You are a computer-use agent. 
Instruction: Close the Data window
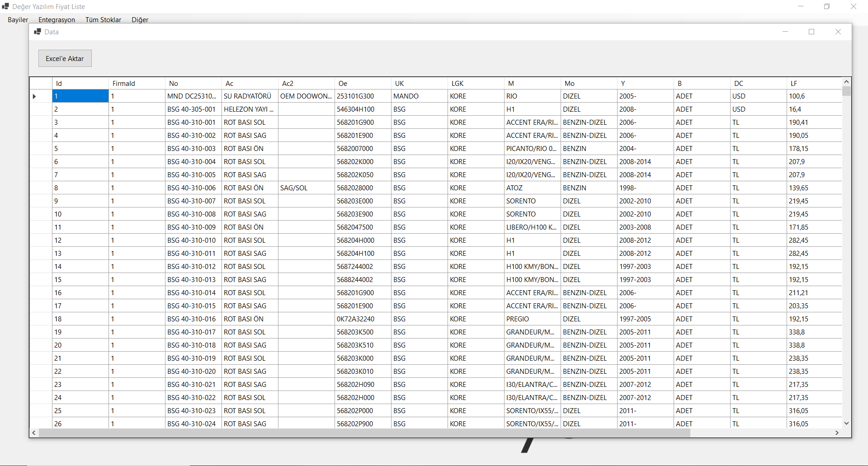pos(838,32)
